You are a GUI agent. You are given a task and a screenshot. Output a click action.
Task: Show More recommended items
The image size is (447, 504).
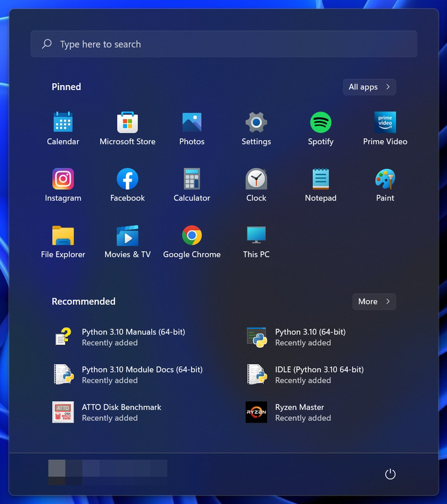coord(374,302)
